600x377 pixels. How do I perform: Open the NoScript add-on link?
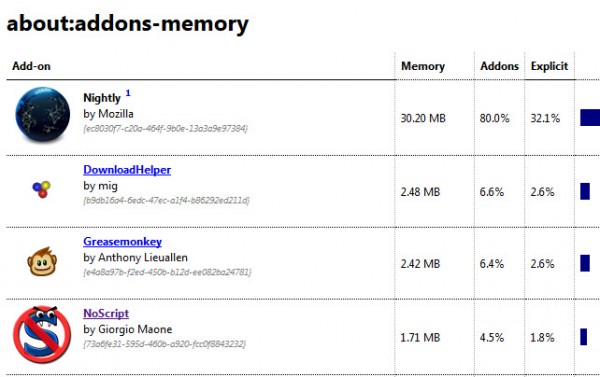point(106,313)
